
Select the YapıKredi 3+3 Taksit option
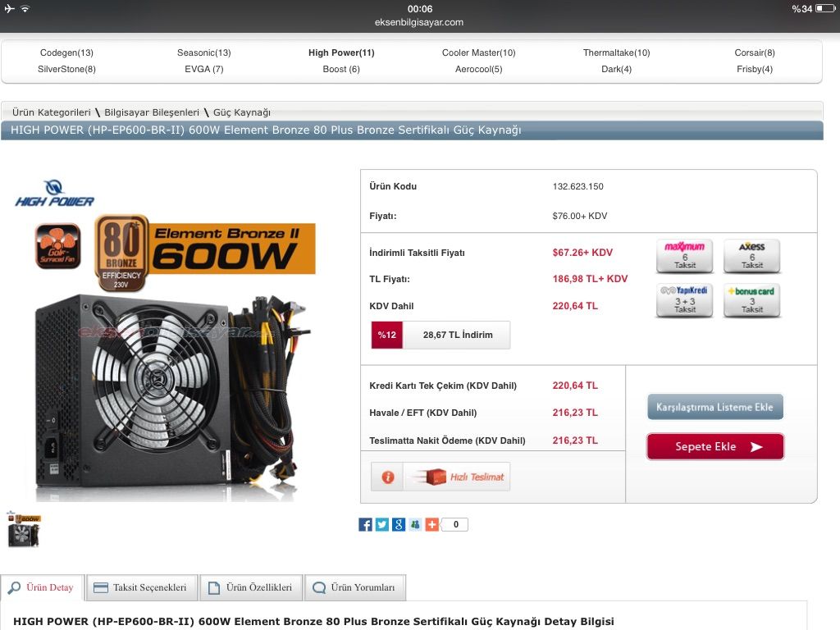pyautogui.click(x=685, y=300)
